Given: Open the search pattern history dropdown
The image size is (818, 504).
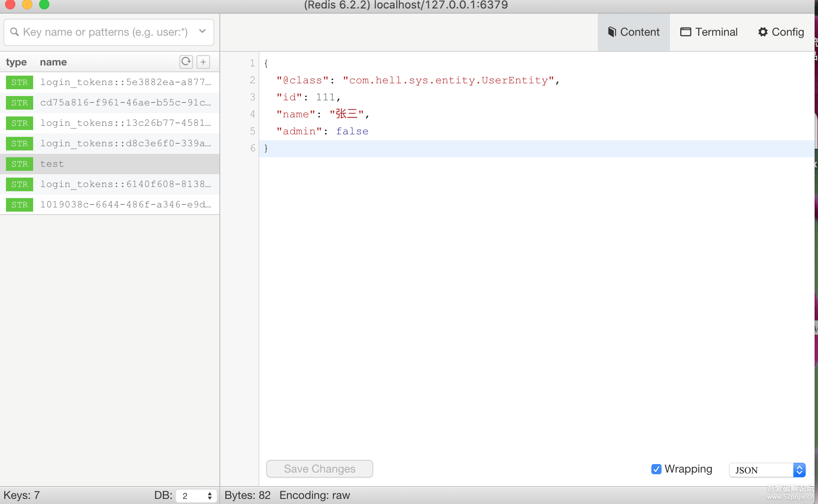Looking at the screenshot, I should (202, 31).
